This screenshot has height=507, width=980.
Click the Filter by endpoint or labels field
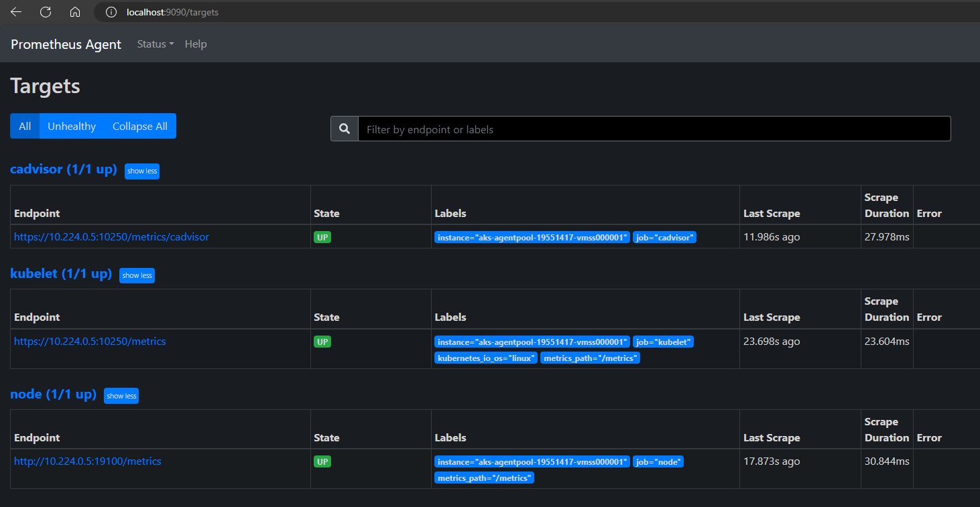[x=654, y=129]
